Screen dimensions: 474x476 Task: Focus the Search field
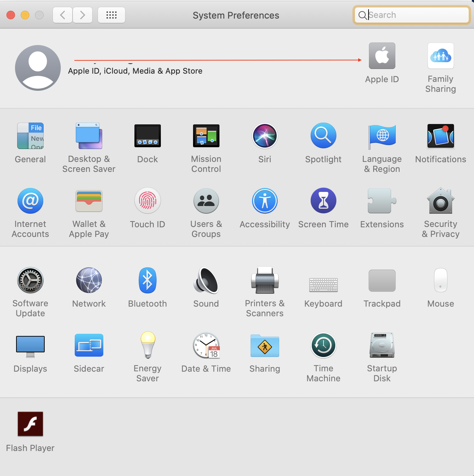[x=411, y=15]
